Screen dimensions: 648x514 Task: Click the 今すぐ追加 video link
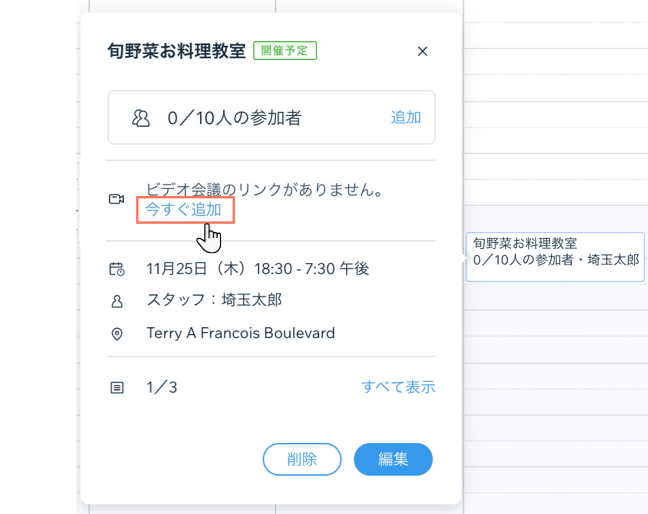coord(184,209)
